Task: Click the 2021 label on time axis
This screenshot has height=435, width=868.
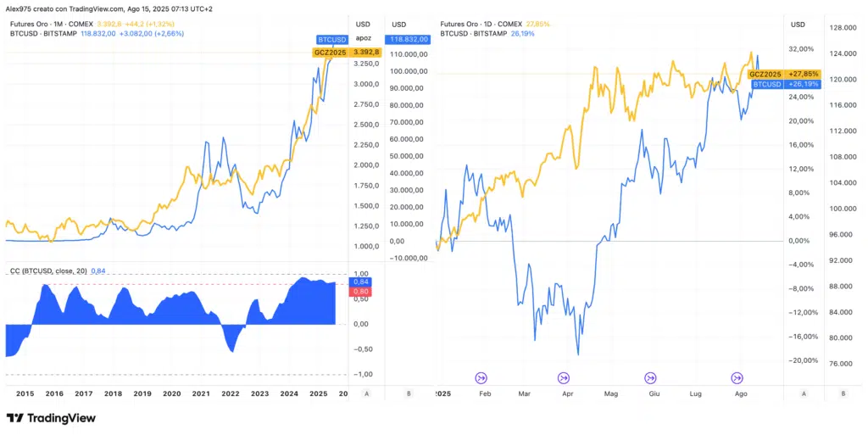Action: point(201,393)
